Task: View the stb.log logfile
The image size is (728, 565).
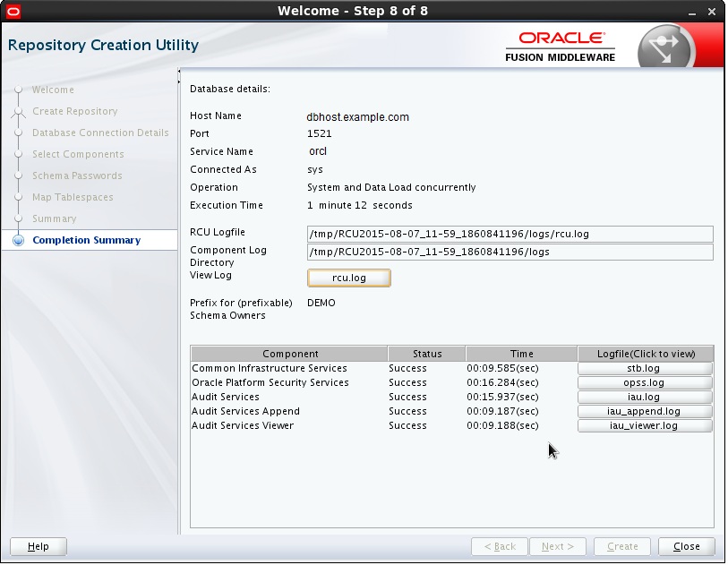Action: pos(645,369)
